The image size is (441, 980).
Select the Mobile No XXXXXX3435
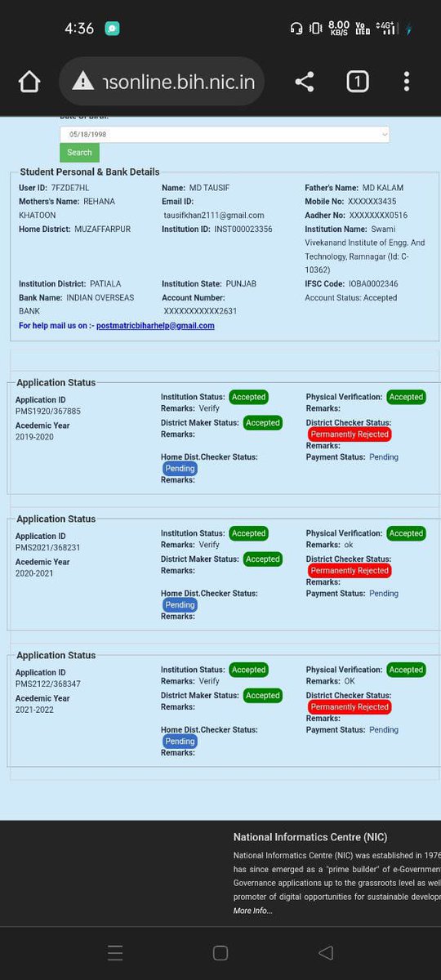tap(372, 202)
